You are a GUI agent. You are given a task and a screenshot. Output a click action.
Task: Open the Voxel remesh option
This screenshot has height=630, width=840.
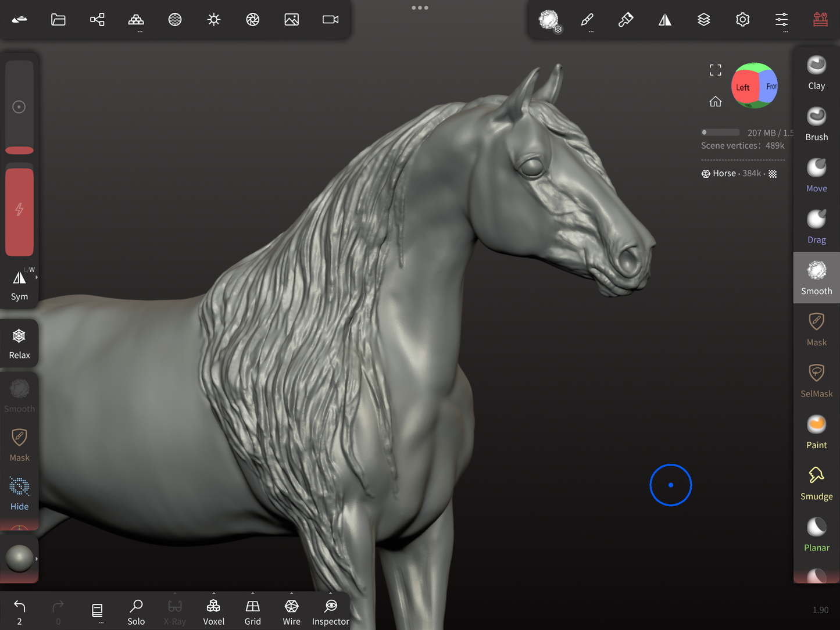(213, 612)
